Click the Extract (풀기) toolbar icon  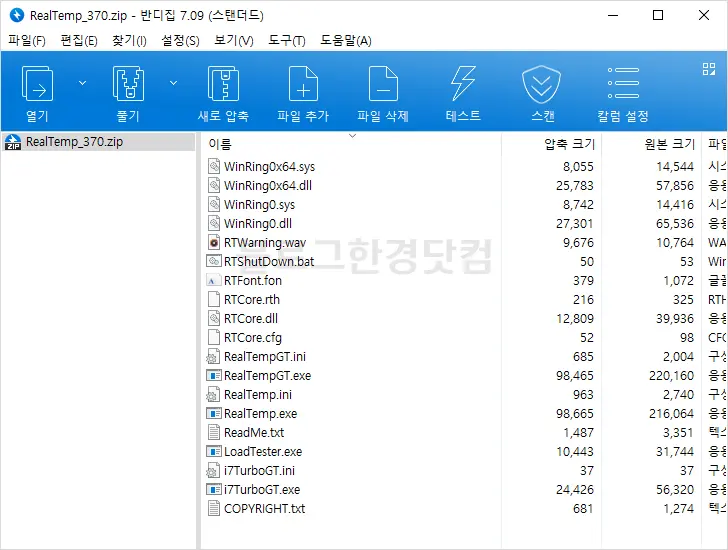coord(128,84)
